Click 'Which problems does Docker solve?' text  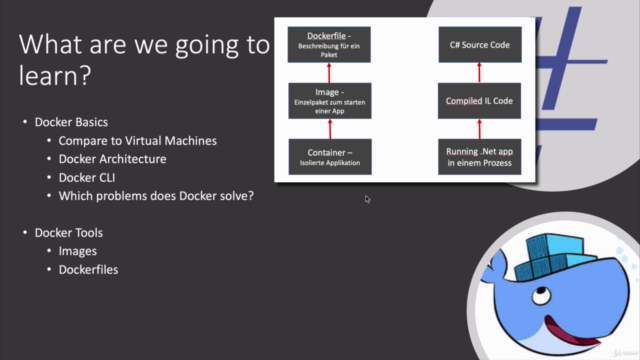click(156, 196)
